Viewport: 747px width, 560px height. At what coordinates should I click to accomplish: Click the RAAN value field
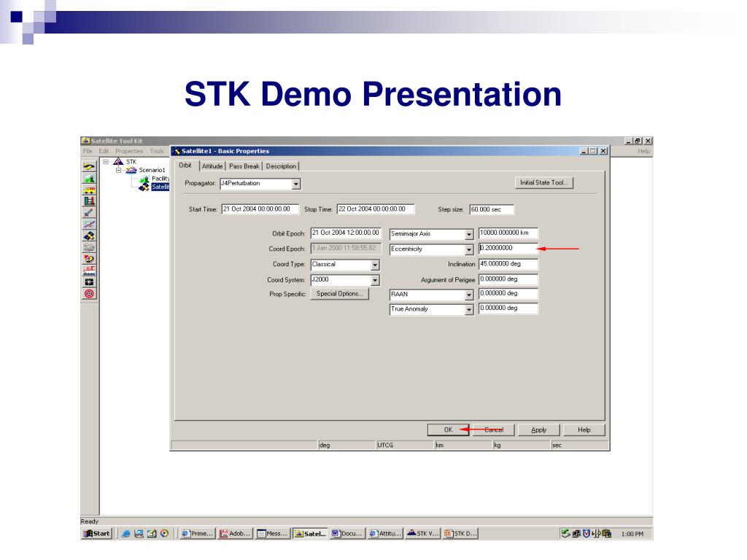pyautogui.click(x=508, y=293)
